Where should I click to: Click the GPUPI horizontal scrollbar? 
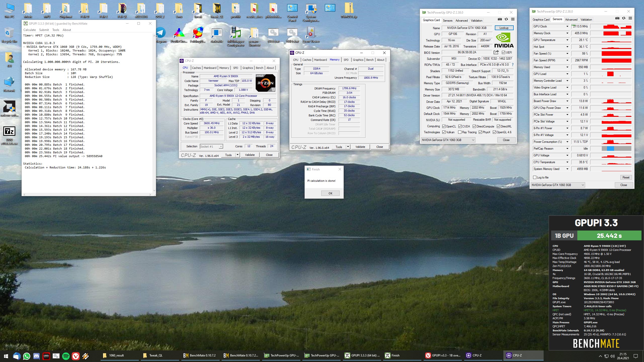pos(87,195)
